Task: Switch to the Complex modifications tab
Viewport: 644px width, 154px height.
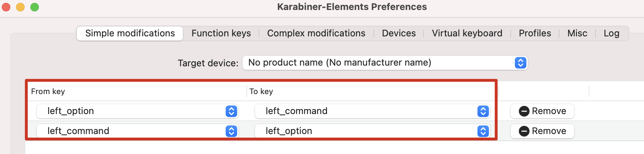Action: 316,34
